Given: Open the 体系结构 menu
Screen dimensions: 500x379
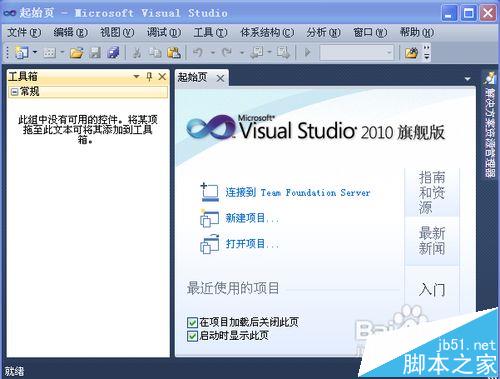Looking at the screenshot, I should [267, 32].
